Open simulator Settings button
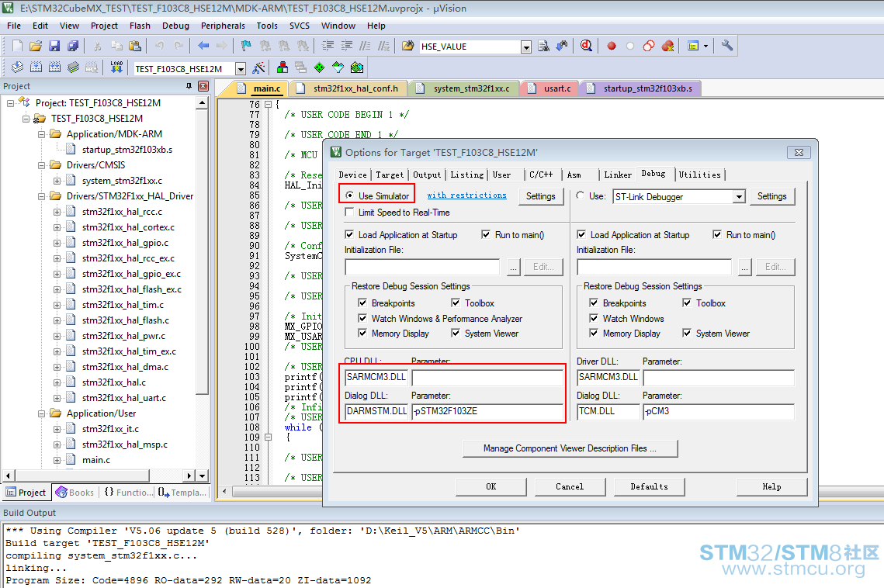The width and height of the screenshot is (884, 588). click(x=541, y=196)
